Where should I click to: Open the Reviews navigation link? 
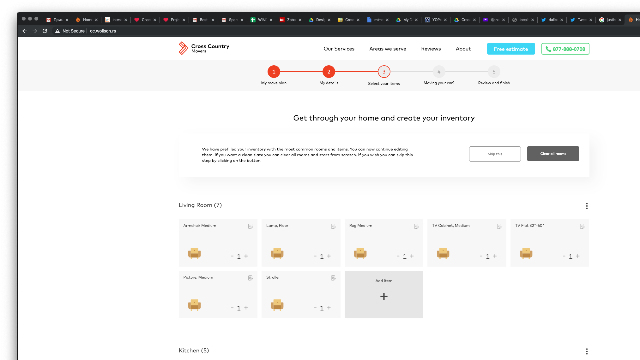click(x=431, y=49)
